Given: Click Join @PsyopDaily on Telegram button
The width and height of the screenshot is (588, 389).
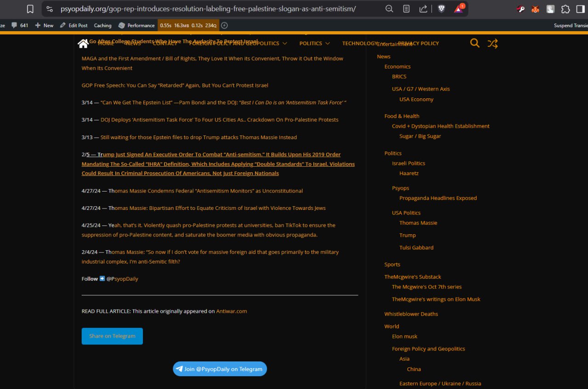Looking at the screenshot, I should coord(220,369).
